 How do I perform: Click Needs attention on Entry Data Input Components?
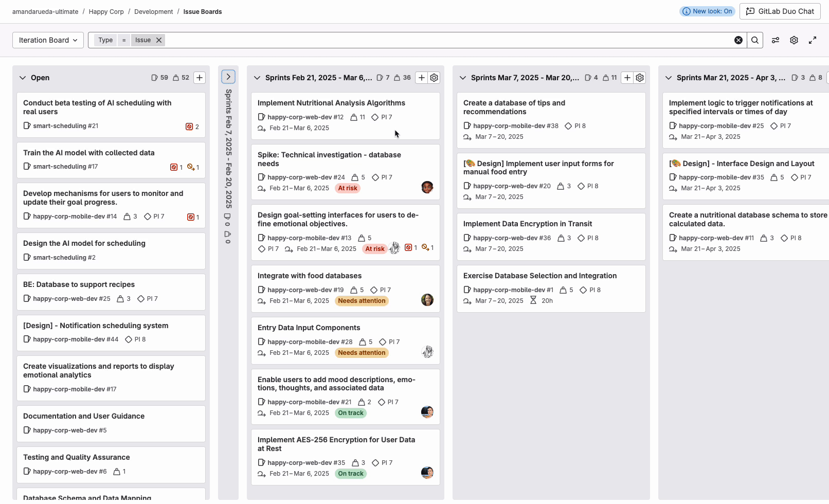coord(362,353)
